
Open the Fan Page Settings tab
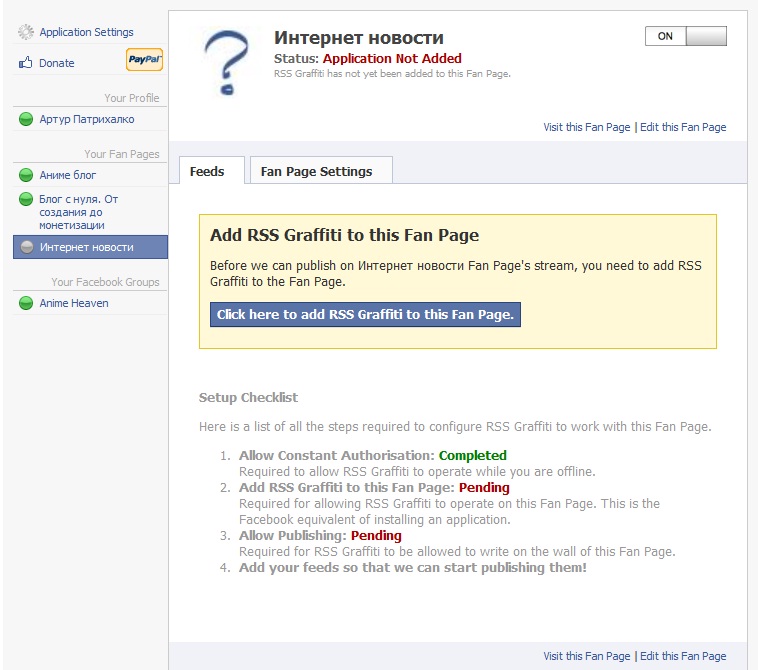tap(316, 172)
